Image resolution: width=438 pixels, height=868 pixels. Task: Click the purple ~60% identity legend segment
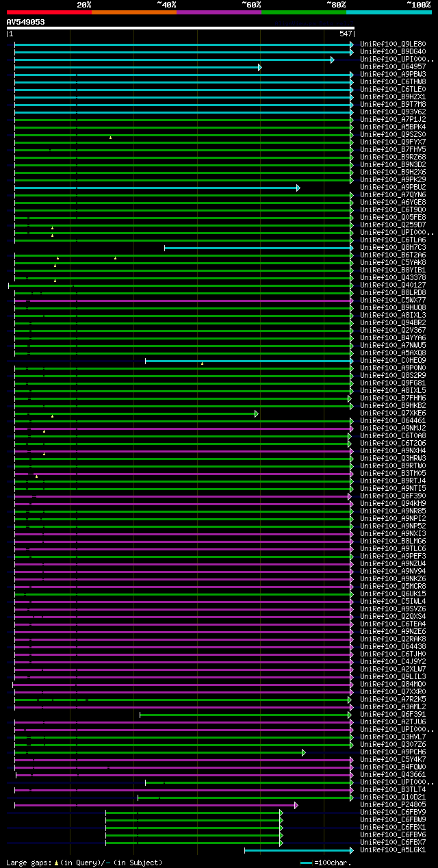pyautogui.click(x=218, y=12)
